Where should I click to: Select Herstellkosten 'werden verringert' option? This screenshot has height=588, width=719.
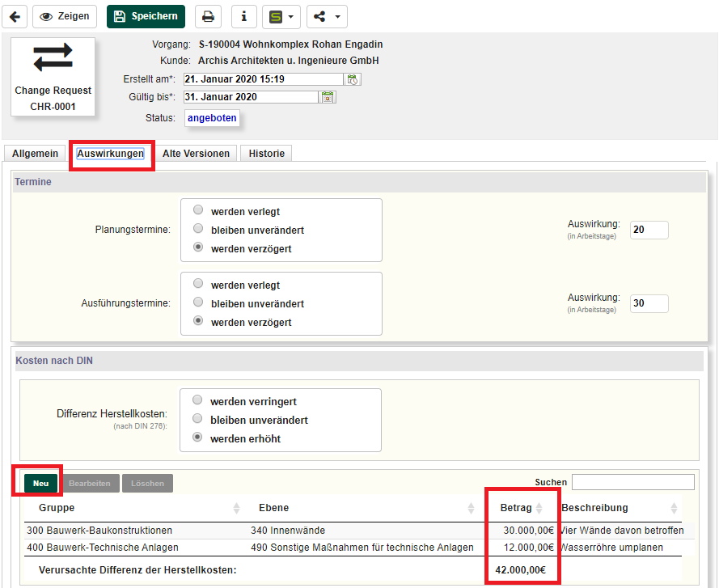tap(197, 400)
